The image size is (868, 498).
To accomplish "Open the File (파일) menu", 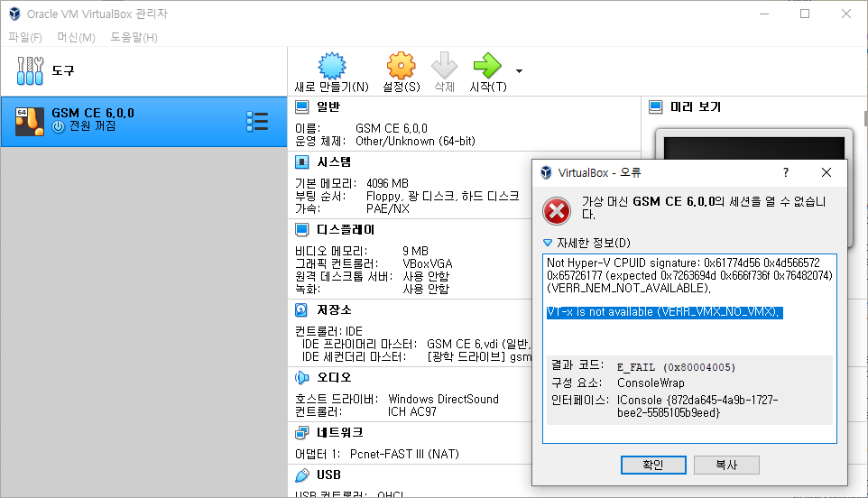I will (x=25, y=38).
